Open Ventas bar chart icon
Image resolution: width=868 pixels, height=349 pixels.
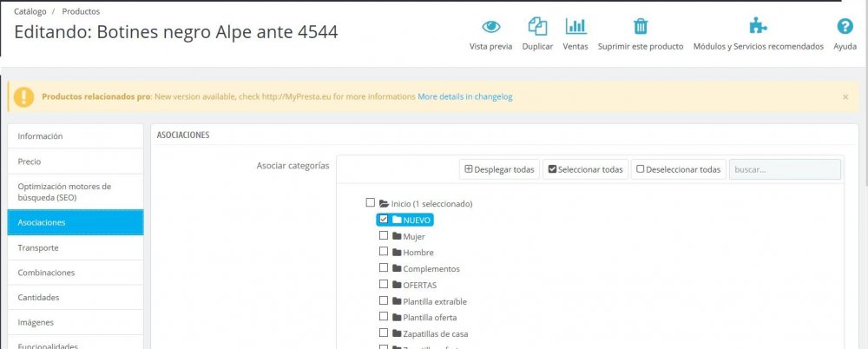coord(575,26)
